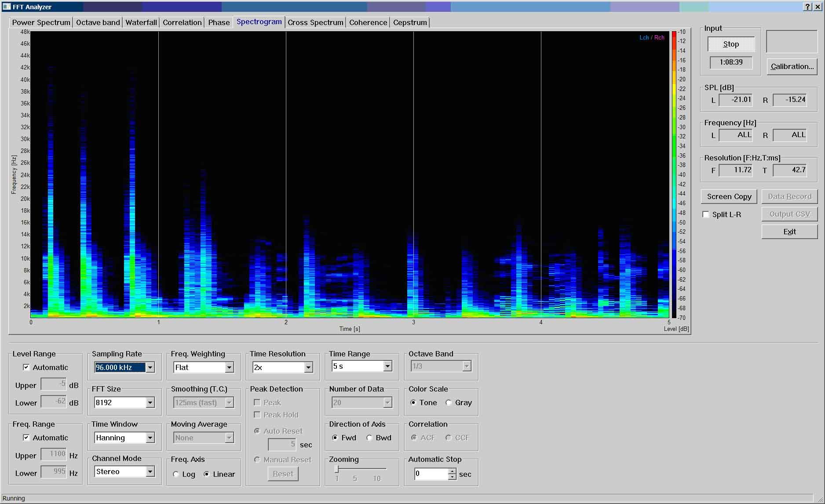Open the FFT Size dropdown

pyautogui.click(x=150, y=402)
